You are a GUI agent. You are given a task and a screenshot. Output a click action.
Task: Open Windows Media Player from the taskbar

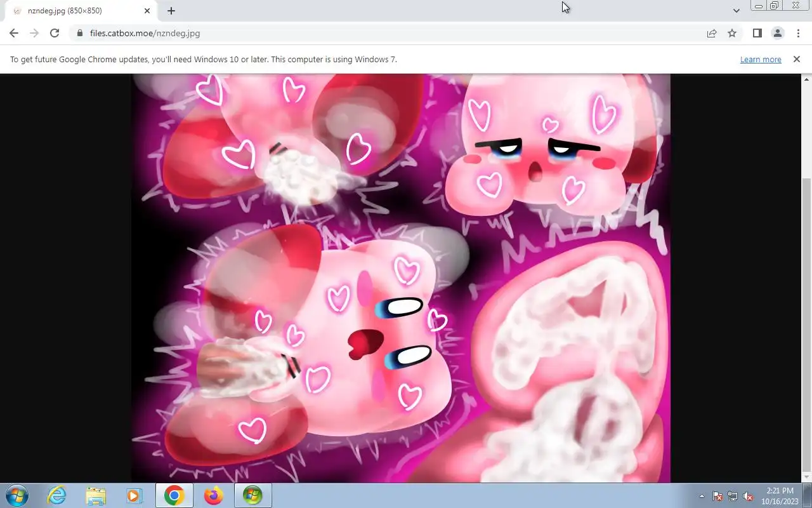pos(134,495)
